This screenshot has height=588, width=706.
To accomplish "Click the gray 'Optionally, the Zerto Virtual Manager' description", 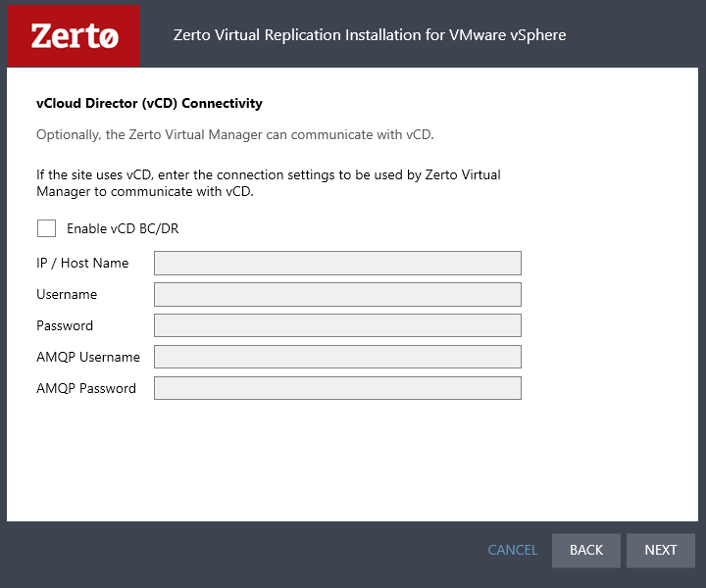I will pyautogui.click(x=235, y=134).
